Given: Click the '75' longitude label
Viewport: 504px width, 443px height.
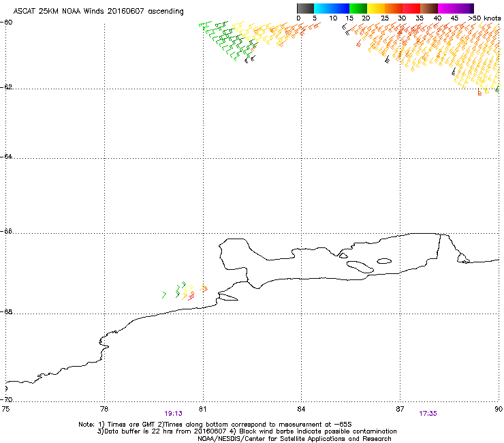Looking at the screenshot, I should (5, 409).
